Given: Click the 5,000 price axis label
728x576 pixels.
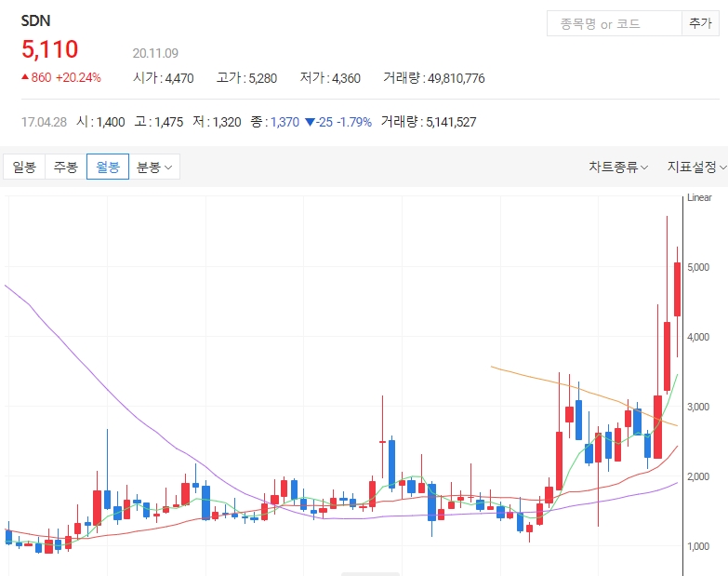Looking at the screenshot, I should tap(698, 268).
